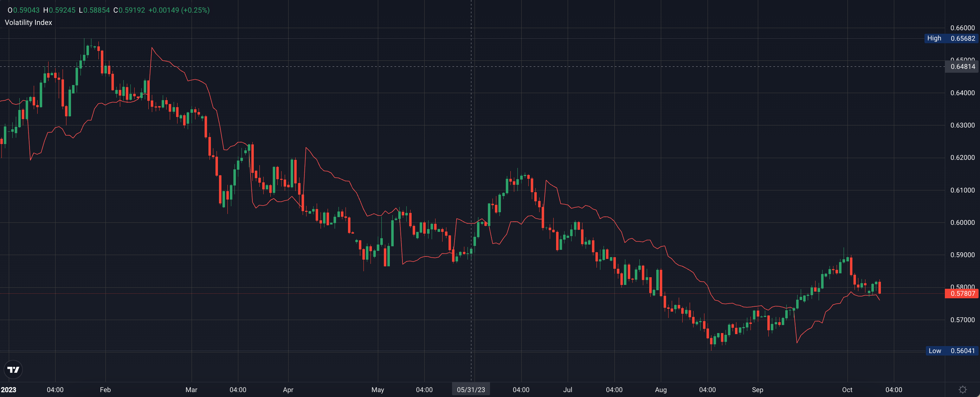Click the Mar label on time axis
Viewport: 980px width, 397px height.
tap(191, 389)
